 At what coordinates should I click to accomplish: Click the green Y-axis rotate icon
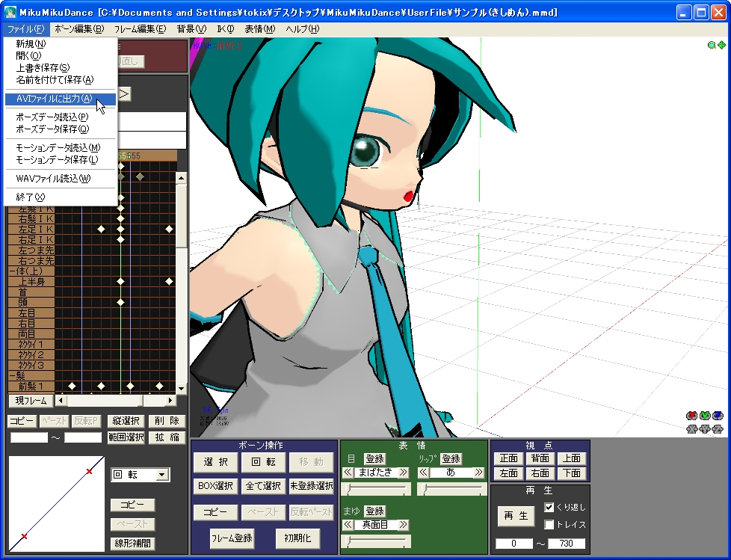(705, 416)
